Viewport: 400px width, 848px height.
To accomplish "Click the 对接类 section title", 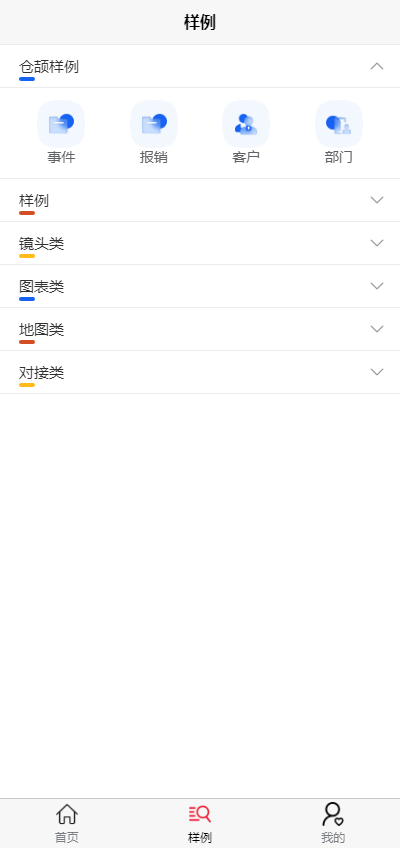I will tap(42, 373).
